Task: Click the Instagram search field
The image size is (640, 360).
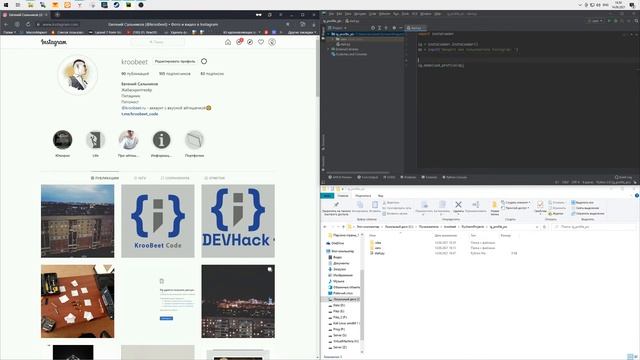Action: 157,42
